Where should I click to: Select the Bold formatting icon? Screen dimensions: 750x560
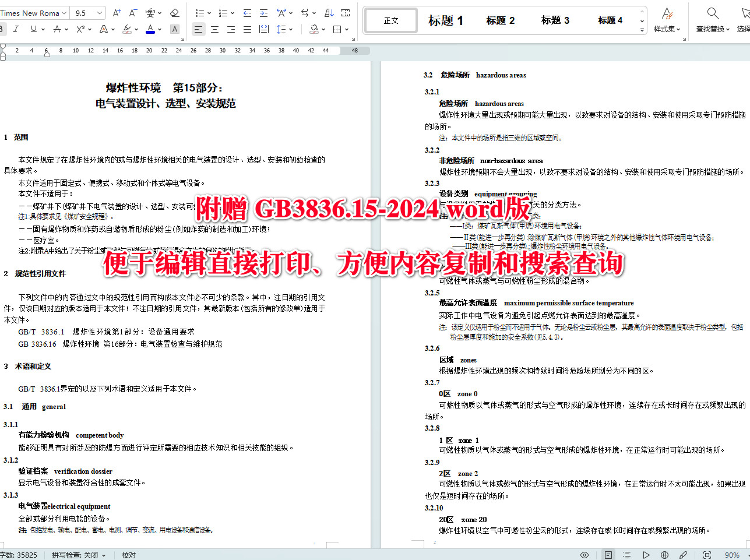(x=2, y=29)
